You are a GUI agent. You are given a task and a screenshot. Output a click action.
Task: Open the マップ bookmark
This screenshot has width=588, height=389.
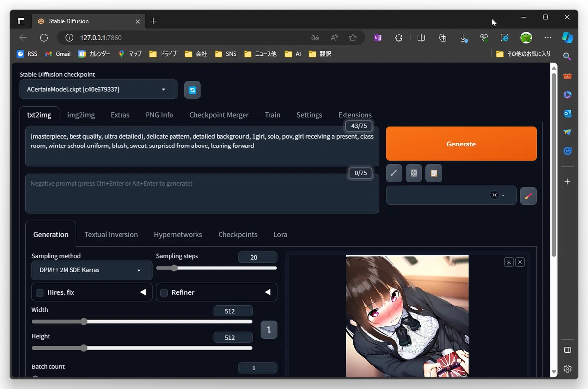[130, 54]
